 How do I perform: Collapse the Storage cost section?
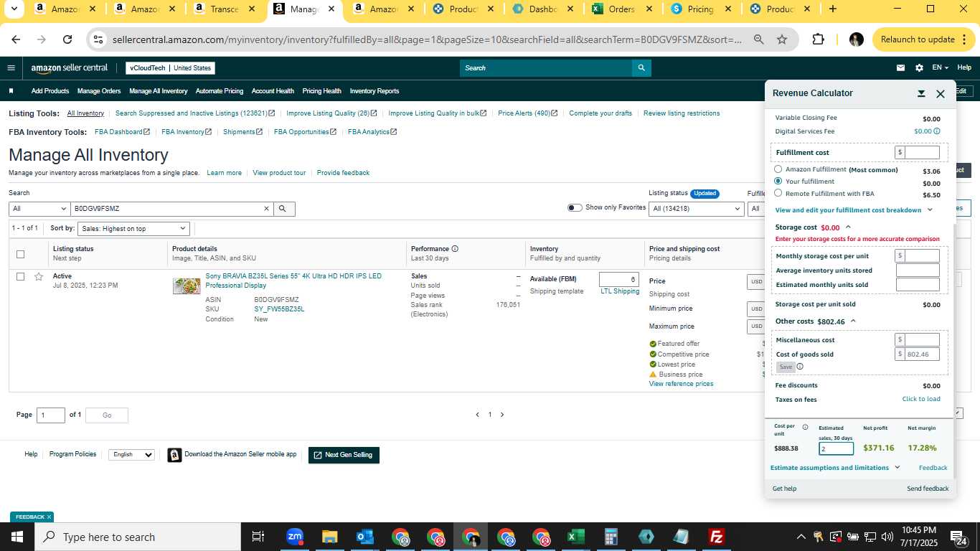tap(847, 227)
